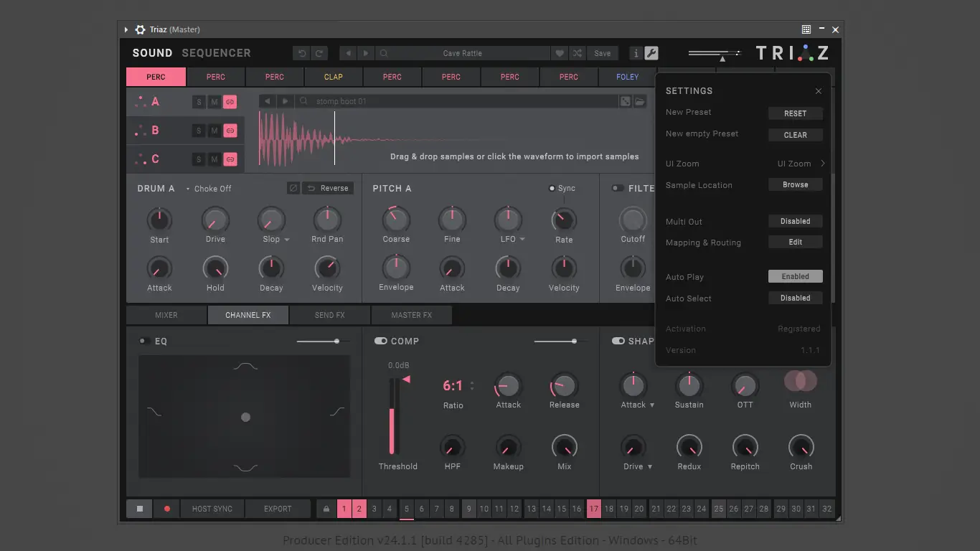
Task: Switch to the SOUND view
Action: click(152, 53)
